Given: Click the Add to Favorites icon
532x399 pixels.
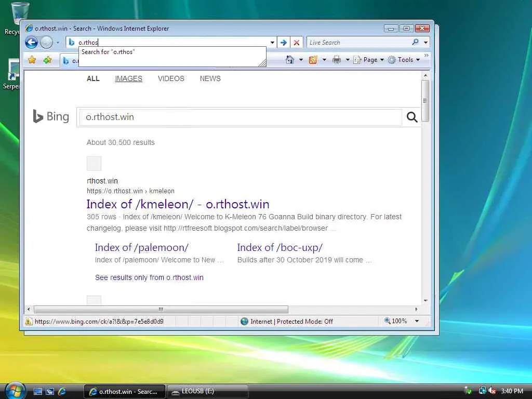Looking at the screenshot, I should pyautogui.click(x=47, y=60).
